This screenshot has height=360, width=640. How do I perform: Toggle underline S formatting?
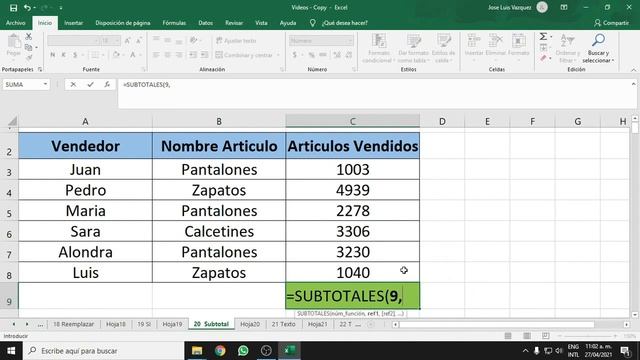tap(75, 55)
